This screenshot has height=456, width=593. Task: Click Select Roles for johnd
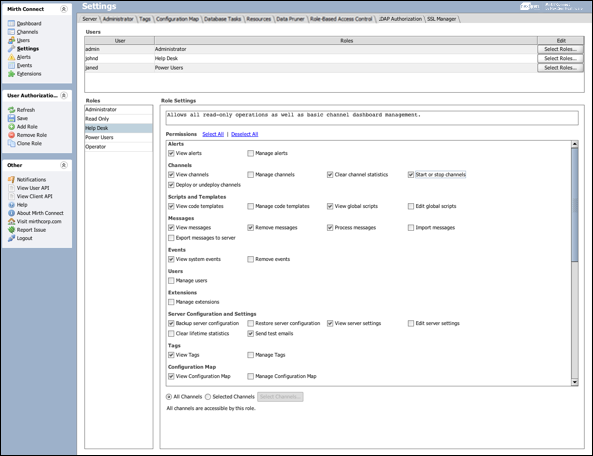[x=560, y=58]
